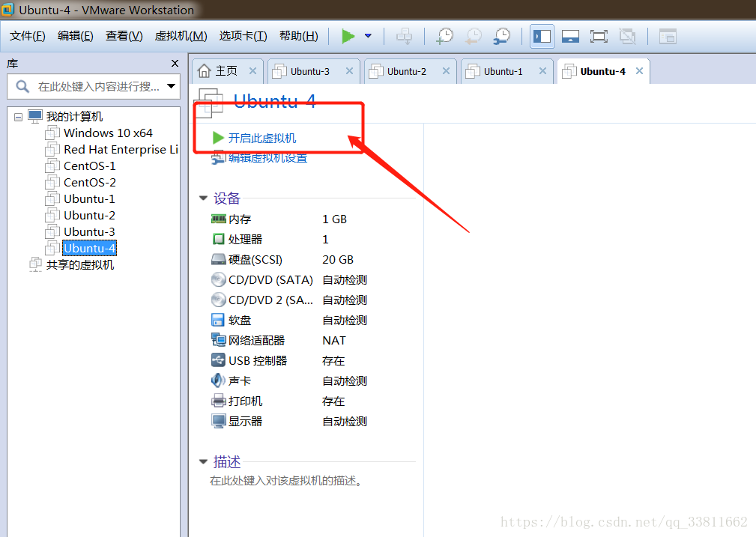Viewport: 756px width, 537px height.
Task: Toggle the thumbnail bar view icon
Action: click(x=570, y=36)
